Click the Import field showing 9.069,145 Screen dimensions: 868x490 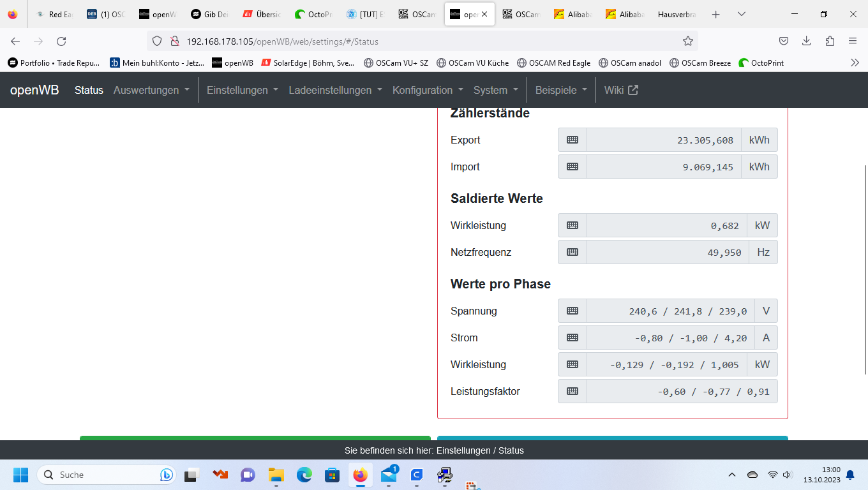coord(664,167)
